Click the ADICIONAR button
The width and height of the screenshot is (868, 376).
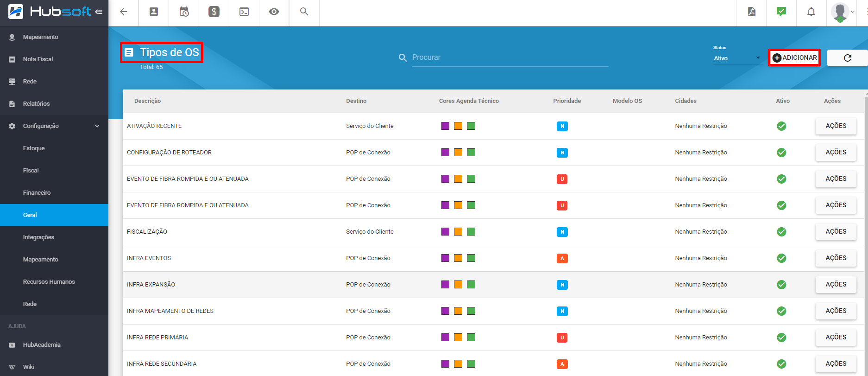[x=794, y=57]
